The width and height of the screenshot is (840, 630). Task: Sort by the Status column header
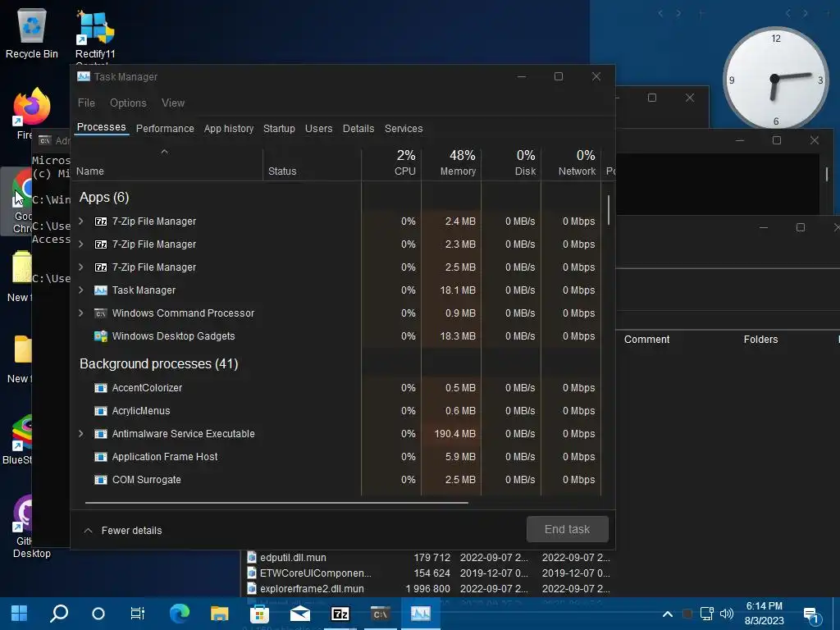[313, 164]
